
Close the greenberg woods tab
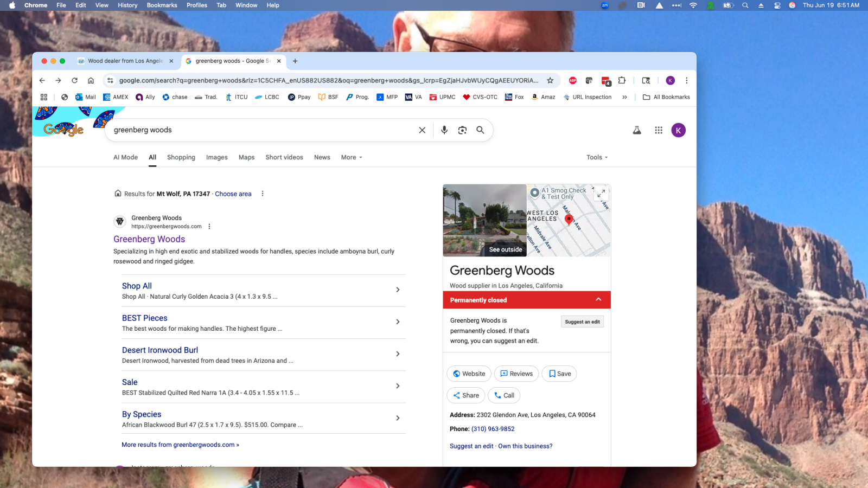[279, 61]
